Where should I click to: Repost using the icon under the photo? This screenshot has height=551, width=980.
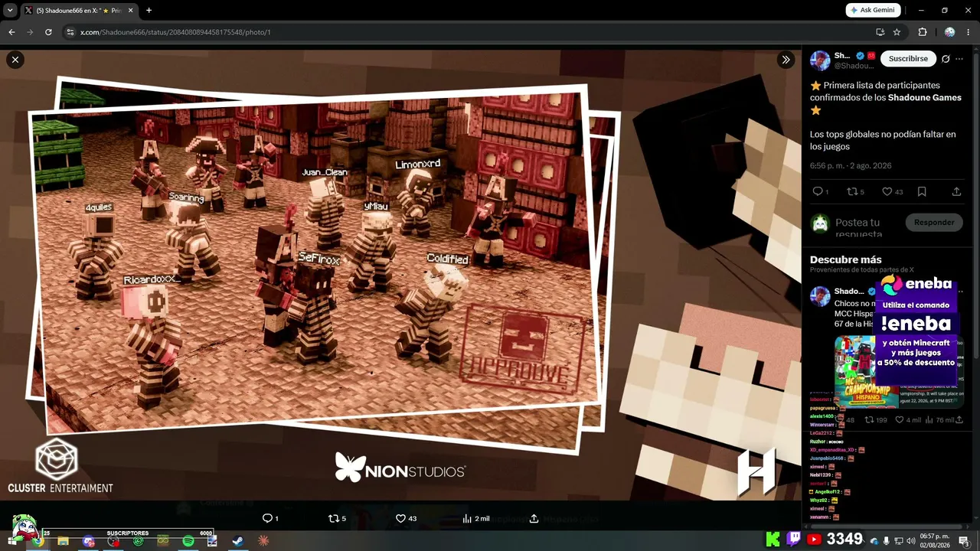[337, 518]
